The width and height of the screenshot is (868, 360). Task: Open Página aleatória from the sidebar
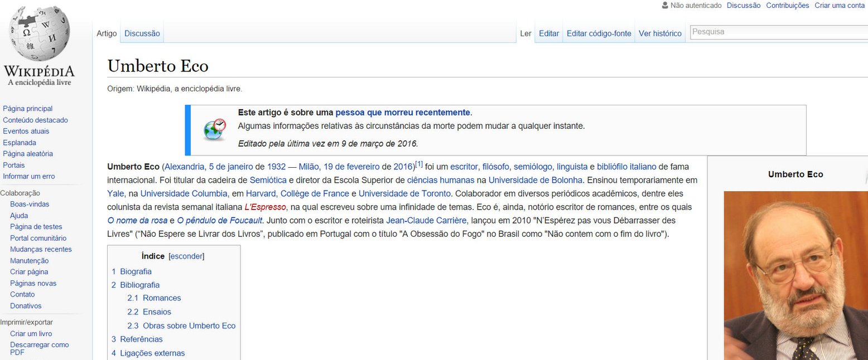pyautogui.click(x=27, y=154)
